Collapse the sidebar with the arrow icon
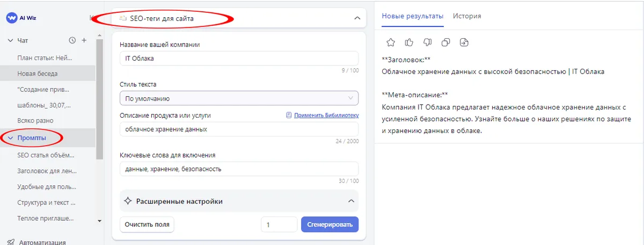 [91, 18]
